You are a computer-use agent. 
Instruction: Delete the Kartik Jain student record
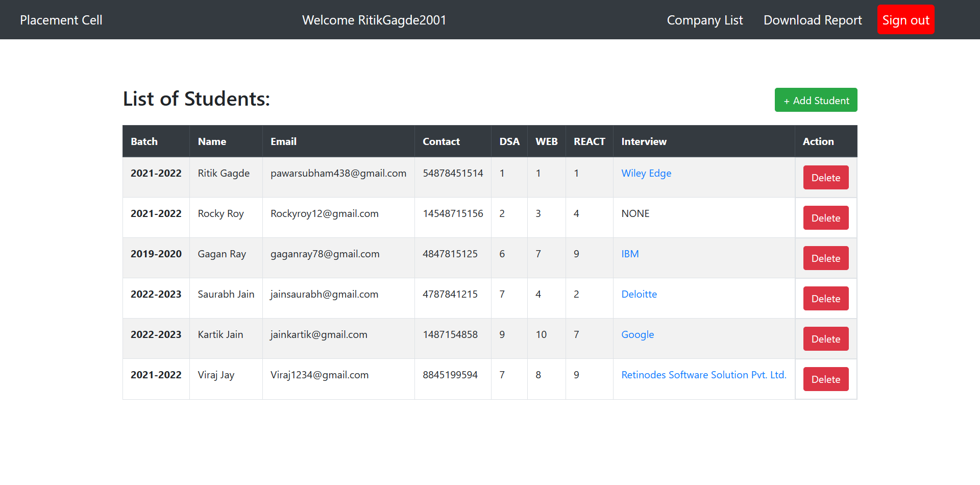(825, 338)
